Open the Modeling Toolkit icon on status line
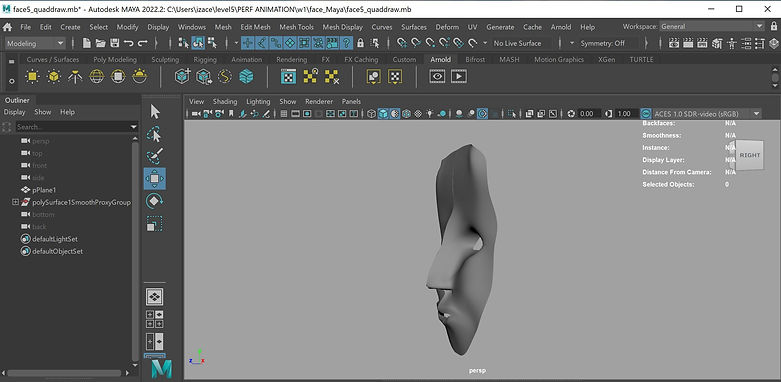This screenshot has height=382, width=781. pyautogui.click(x=716, y=43)
